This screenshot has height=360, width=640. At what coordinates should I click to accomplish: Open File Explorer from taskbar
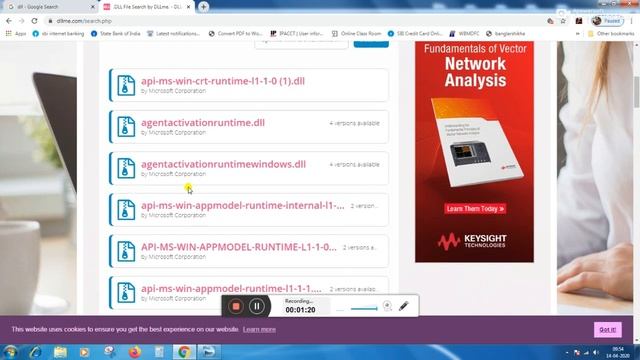[60, 352]
